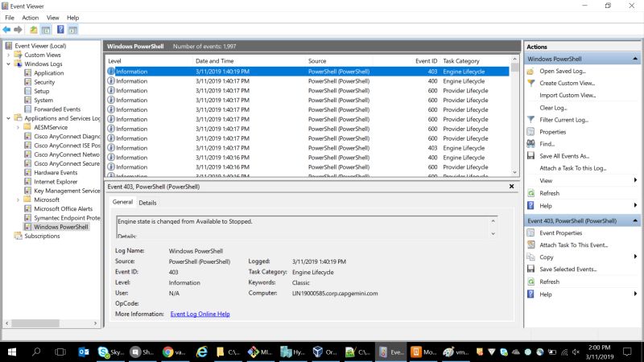Image resolution: width=644 pixels, height=362 pixels.
Task: Switch to the General tab
Action: (x=122, y=202)
